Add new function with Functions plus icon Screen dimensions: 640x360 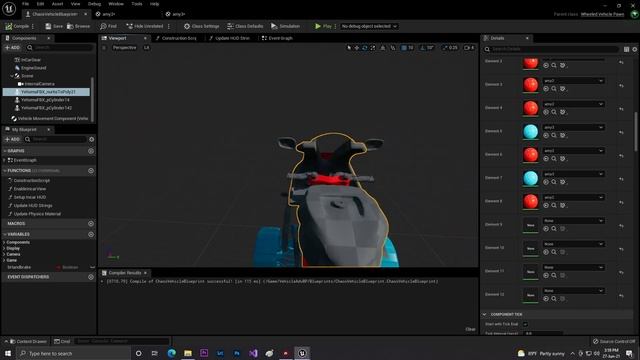pyautogui.click(x=91, y=171)
